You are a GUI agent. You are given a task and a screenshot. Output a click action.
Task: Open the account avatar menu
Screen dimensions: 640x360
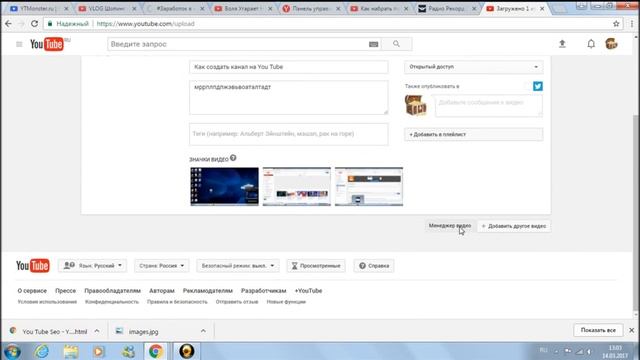tap(611, 44)
